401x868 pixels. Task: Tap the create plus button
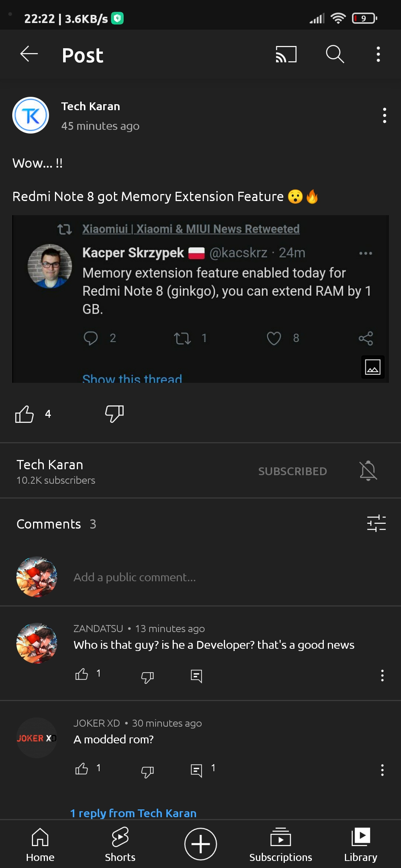pyautogui.click(x=200, y=844)
